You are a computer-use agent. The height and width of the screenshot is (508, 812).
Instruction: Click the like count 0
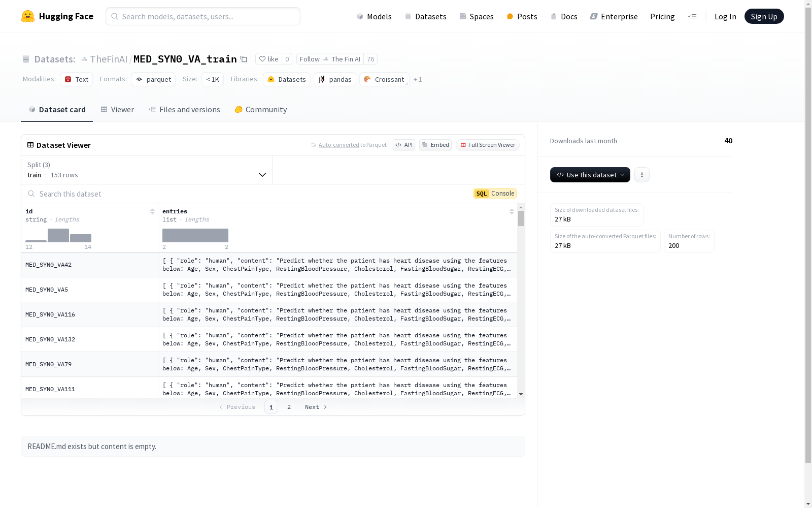click(x=287, y=59)
